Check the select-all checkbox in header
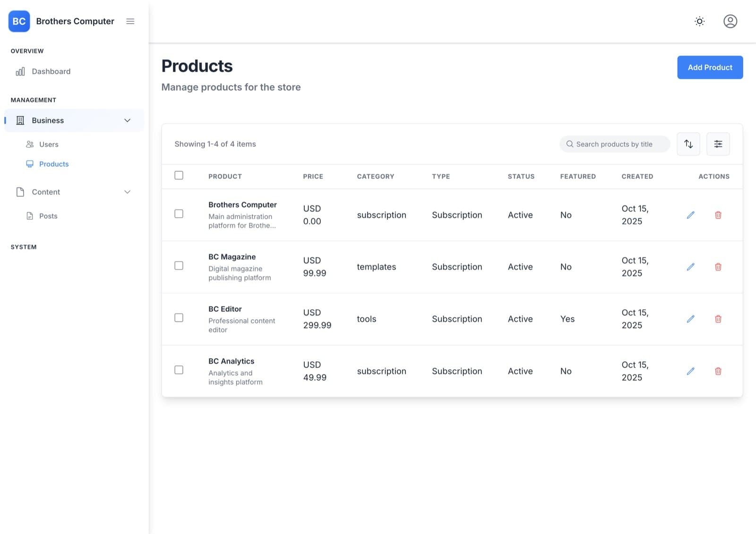This screenshot has height=534, width=756. [179, 175]
